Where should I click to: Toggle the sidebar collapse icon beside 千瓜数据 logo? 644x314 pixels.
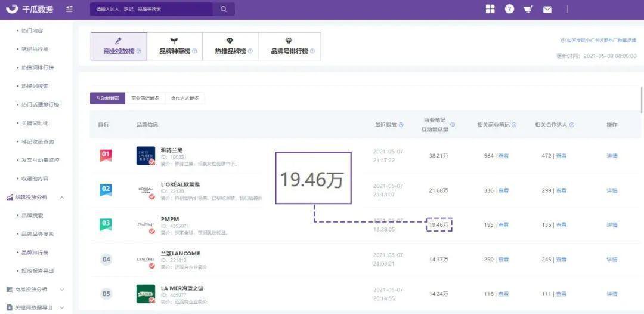point(70,9)
